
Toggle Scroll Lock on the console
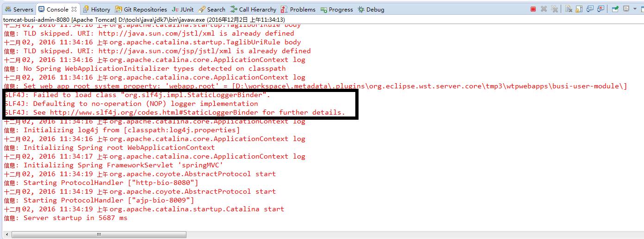(579, 9)
